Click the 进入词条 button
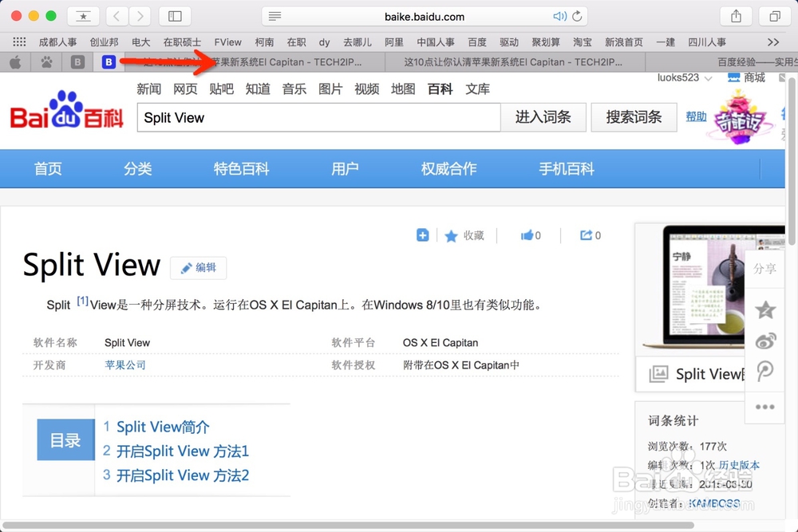The image size is (798, 532). coord(543,116)
